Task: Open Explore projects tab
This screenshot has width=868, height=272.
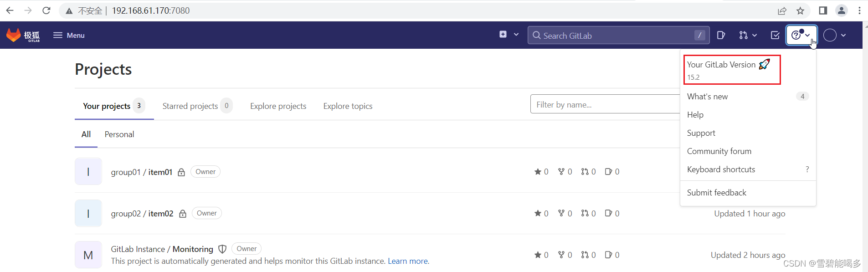Action: coord(278,106)
